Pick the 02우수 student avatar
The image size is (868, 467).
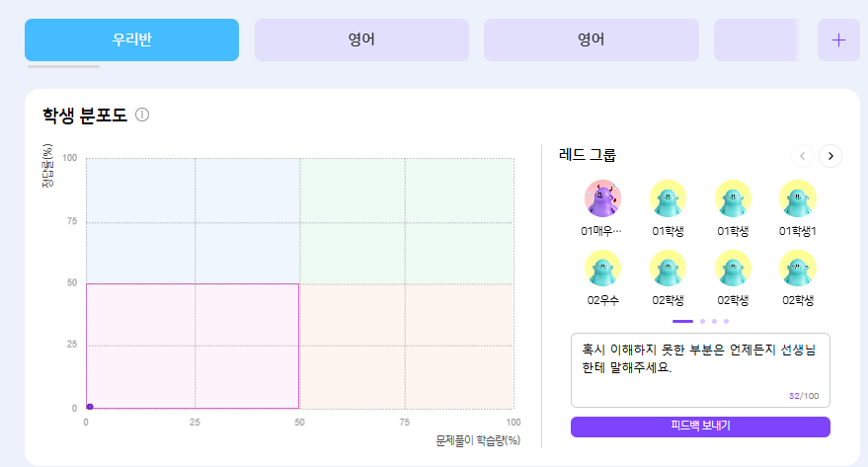(x=602, y=269)
